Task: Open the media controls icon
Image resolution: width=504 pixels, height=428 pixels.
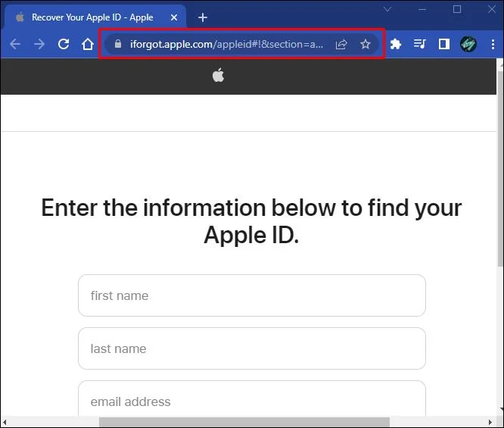Action: (x=419, y=44)
